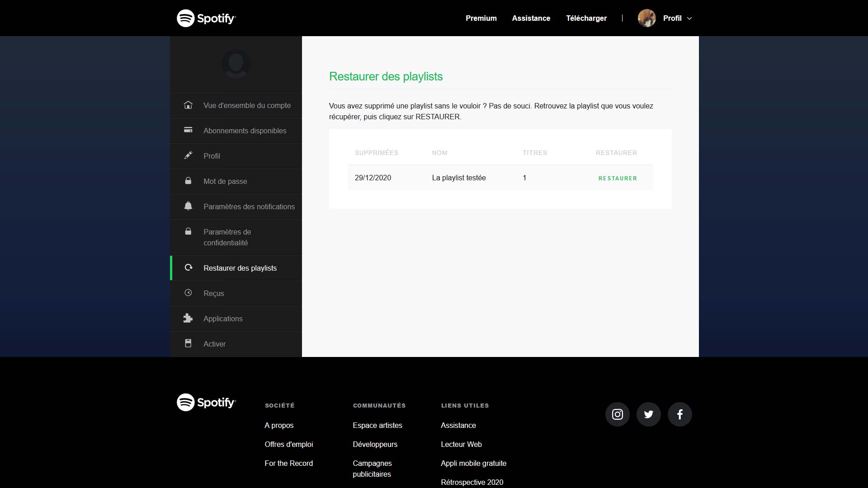Click the profile avatar picture in the header

[647, 18]
